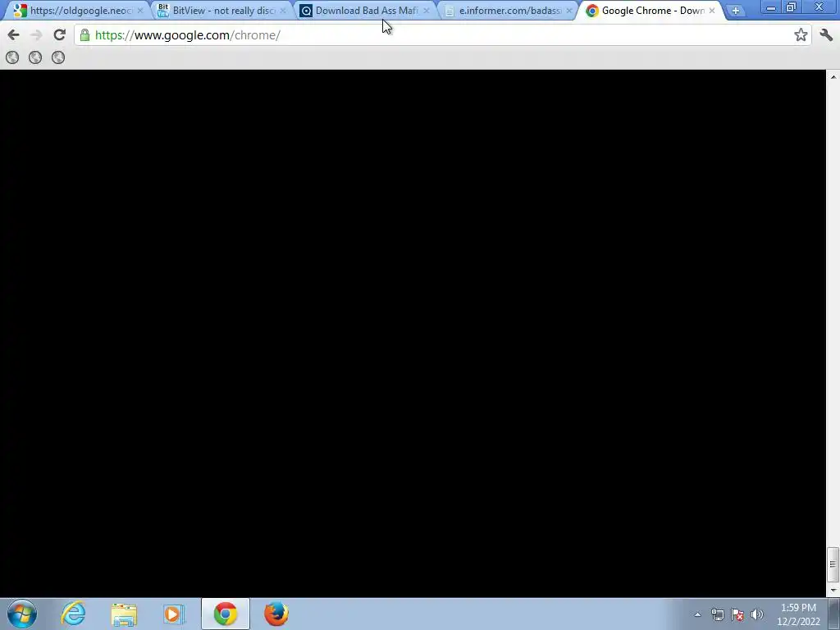Image resolution: width=840 pixels, height=630 pixels.
Task: Open the network status tray icon
Action: 717,614
